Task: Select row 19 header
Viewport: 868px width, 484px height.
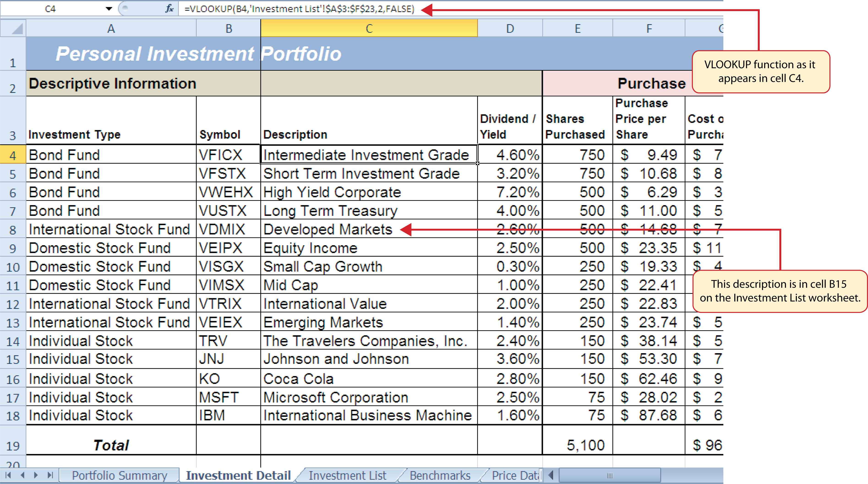Action: (13, 440)
